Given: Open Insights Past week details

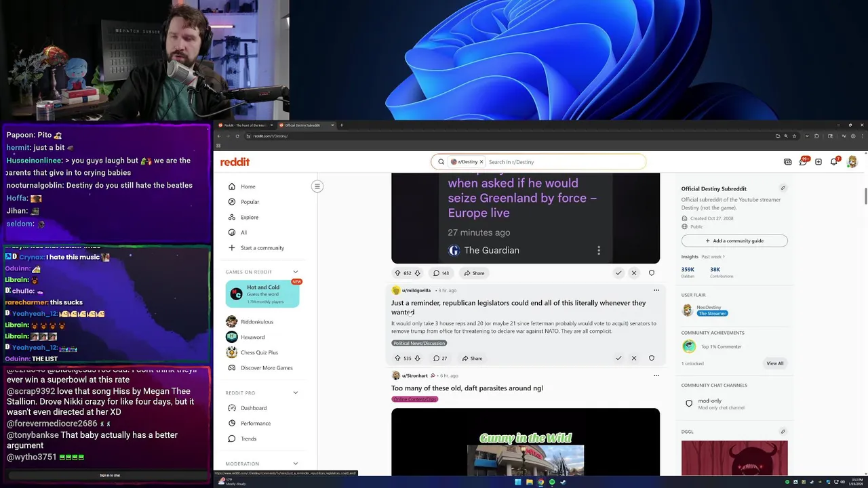Looking at the screenshot, I should [713, 257].
